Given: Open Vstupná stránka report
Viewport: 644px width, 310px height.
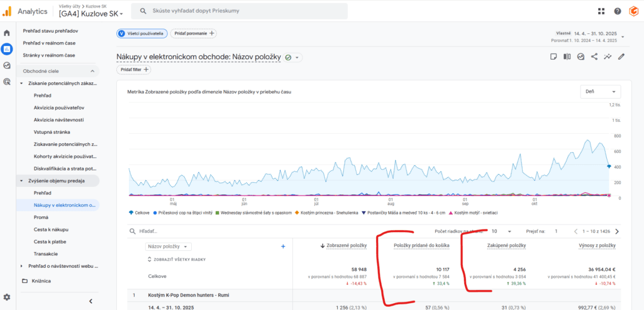Looking at the screenshot, I should (x=52, y=132).
